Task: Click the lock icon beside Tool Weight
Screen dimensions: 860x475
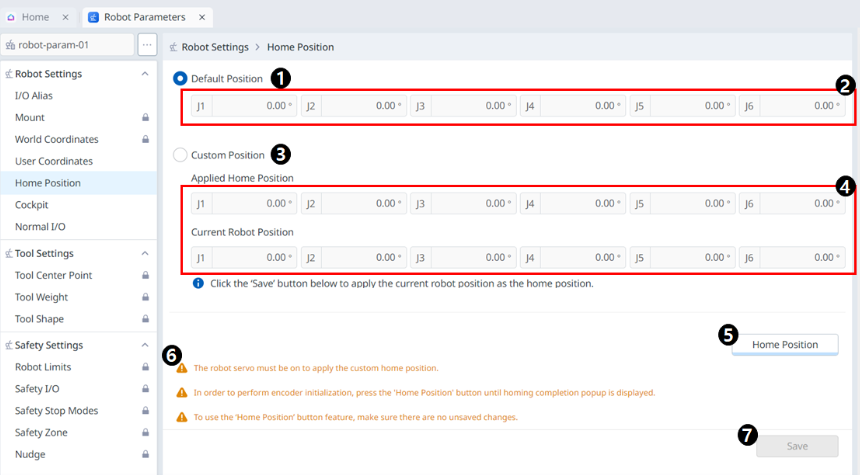Action: (144, 298)
